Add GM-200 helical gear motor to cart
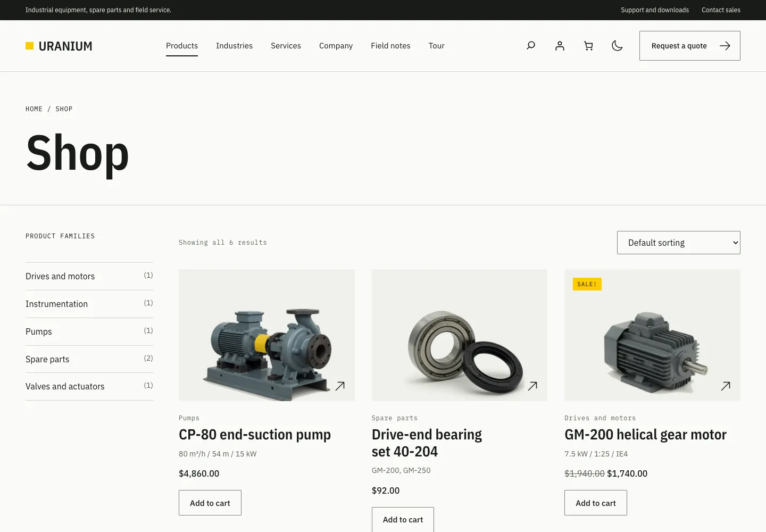The width and height of the screenshot is (766, 532). [596, 503]
